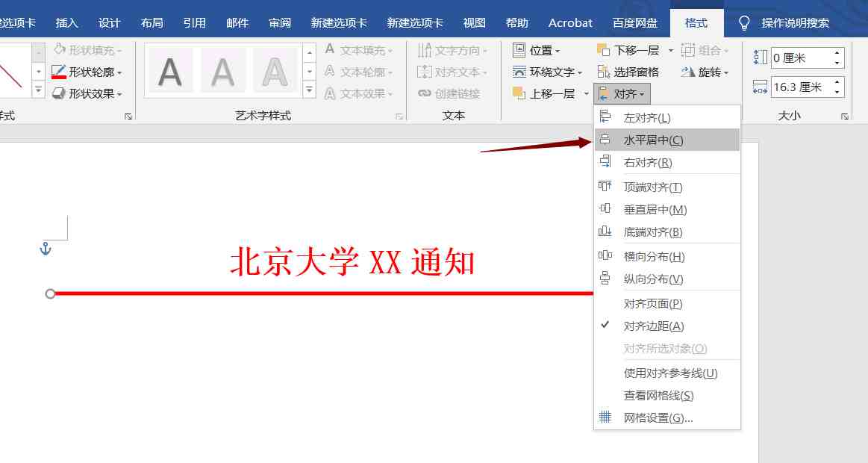868x463 pixels.
Task: Select the Format (格式) tab
Action: (x=696, y=22)
